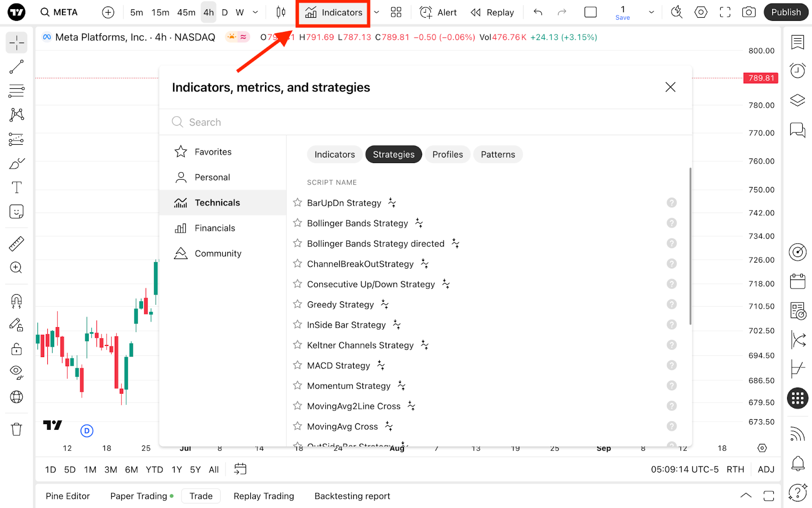Collapse bottom panel chevron
812x508 pixels.
(x=746, y=496)
